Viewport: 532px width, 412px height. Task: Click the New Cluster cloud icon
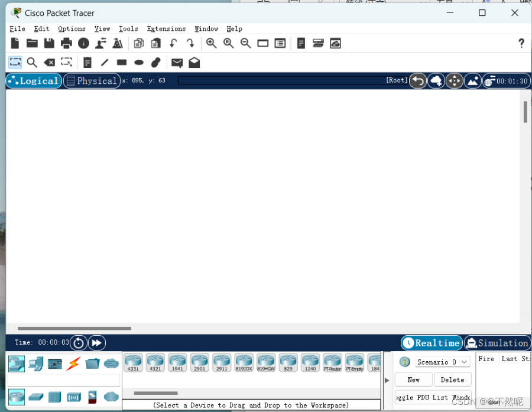tap(436, 81)
